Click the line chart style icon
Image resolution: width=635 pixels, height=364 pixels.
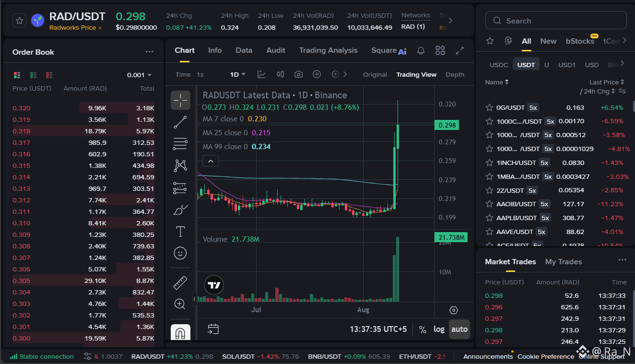point(261,74)
